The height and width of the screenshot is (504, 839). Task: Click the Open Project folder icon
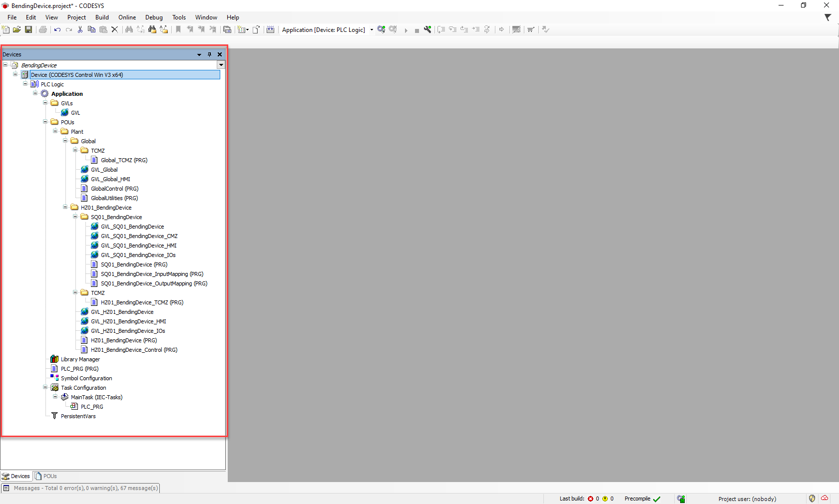tap(16, 29)
